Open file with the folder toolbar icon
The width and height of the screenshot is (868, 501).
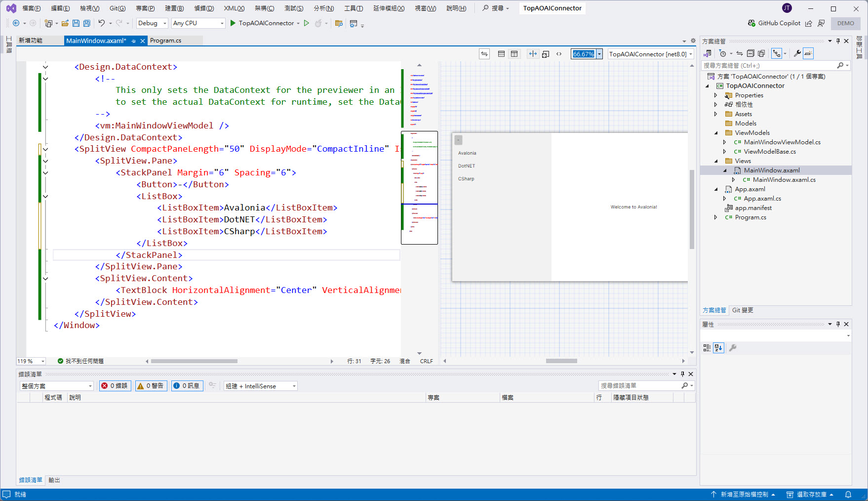pos(65,23)
